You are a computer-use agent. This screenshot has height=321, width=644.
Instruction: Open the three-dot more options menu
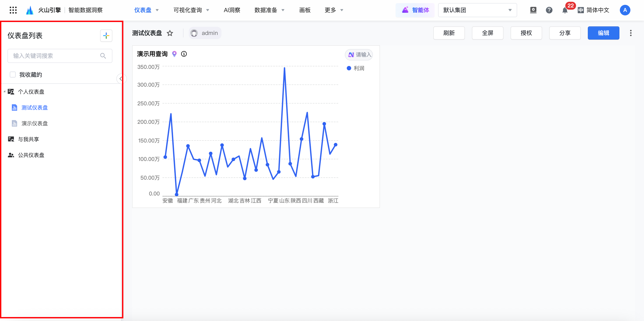pos(631,33)
